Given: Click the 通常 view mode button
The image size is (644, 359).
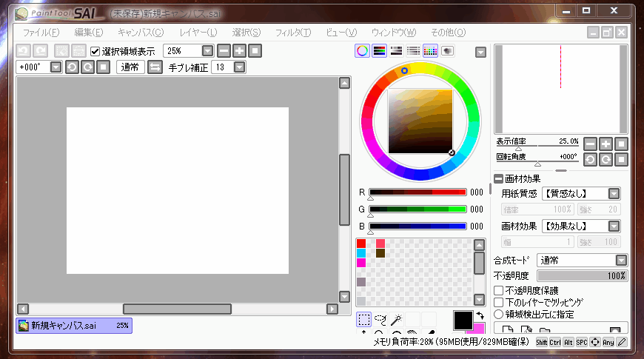Looking at the screenshot, I should tap(130, 67).
